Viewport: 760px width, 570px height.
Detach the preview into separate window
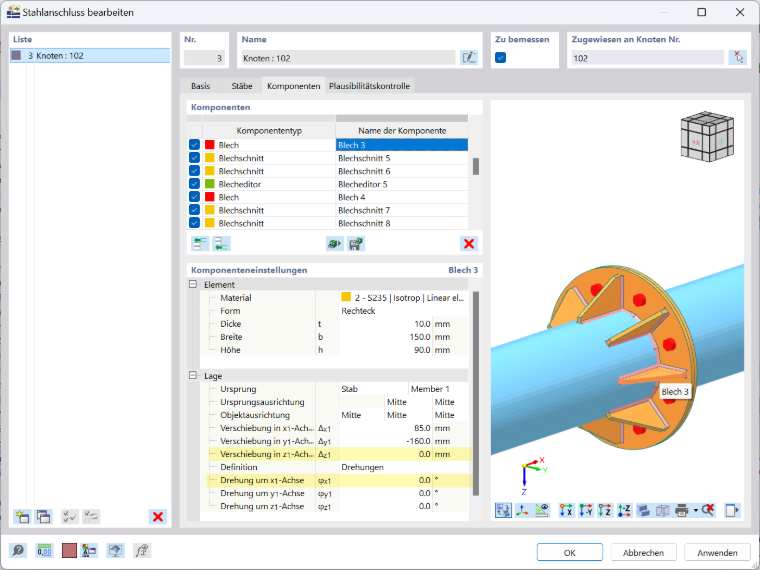point(732,510)
